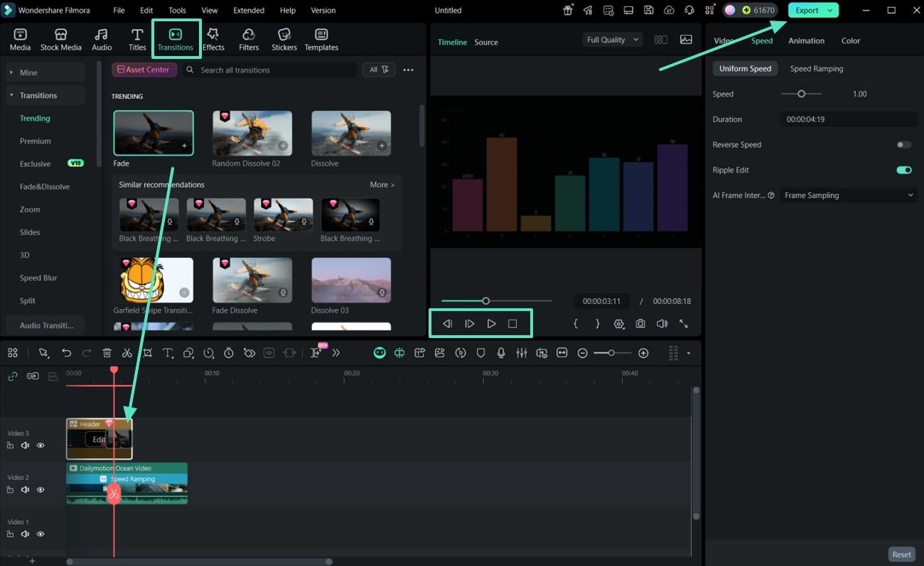Screen dimensions: 924x566
Task: Take a snapshot with the camera icon
Action: [640, 323]
